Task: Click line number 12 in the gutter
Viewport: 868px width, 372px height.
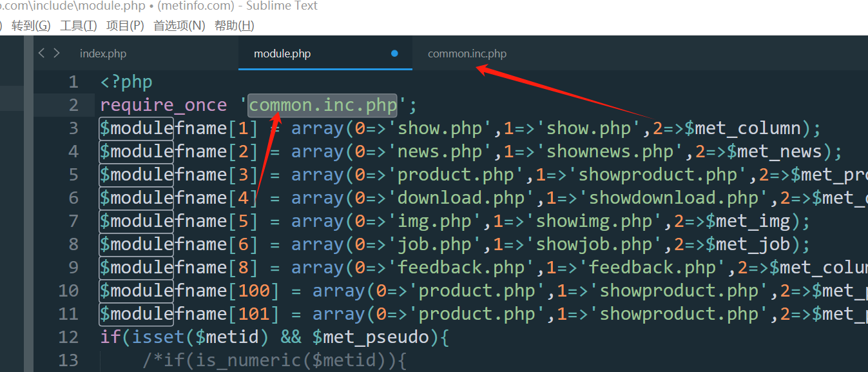Action: pos(68,337)
